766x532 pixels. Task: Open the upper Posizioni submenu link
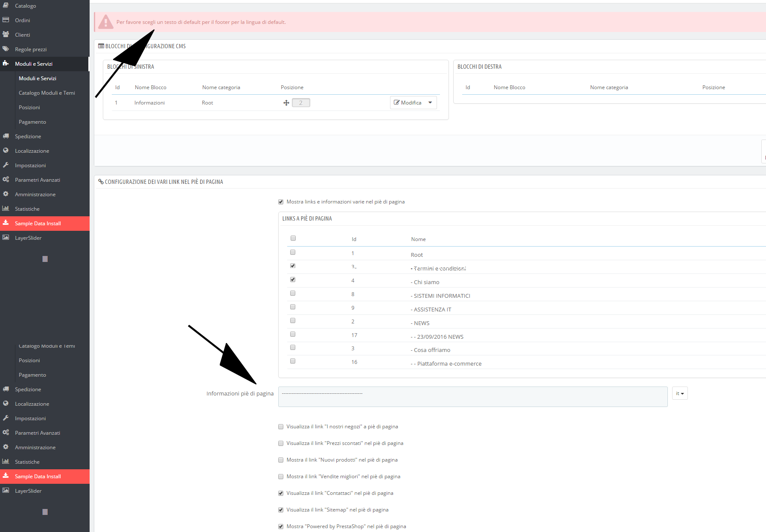coord(29,108)
